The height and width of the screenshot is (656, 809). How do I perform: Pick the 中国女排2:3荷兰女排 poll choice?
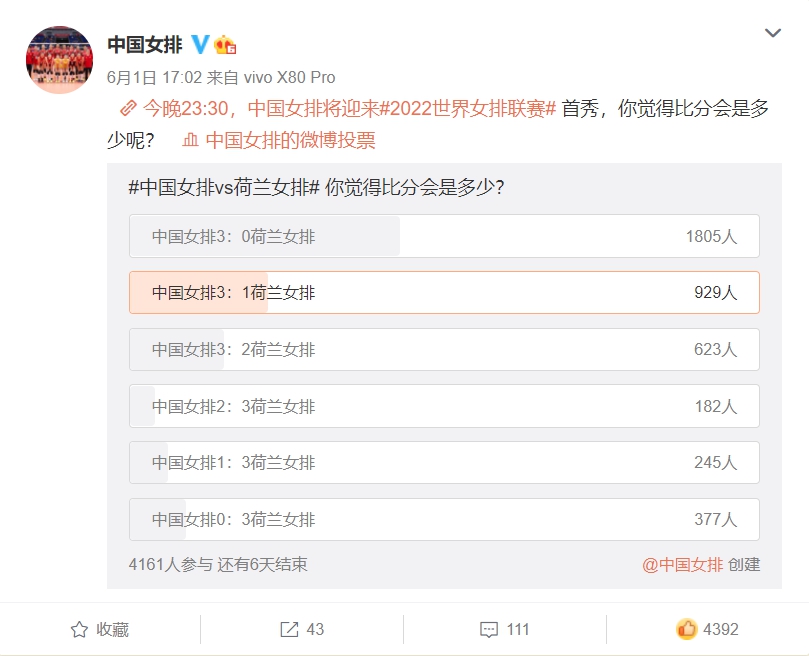(444, 406)
